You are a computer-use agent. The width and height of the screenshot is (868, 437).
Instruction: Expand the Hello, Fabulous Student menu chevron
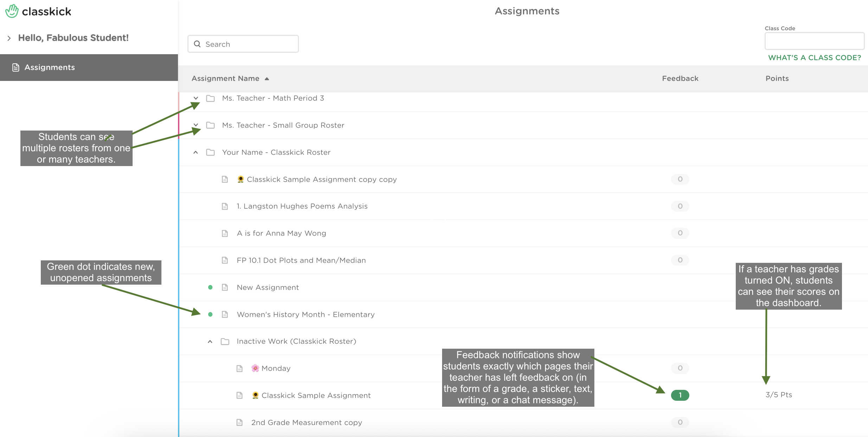(9, 38)
